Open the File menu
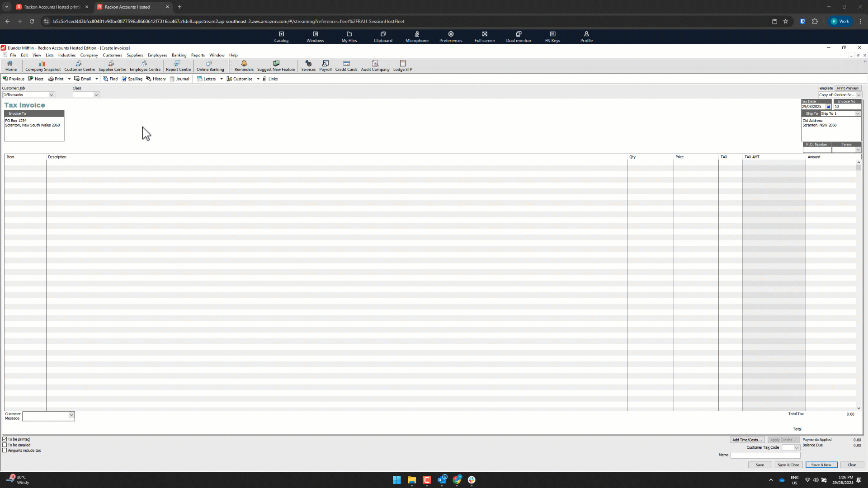This screenshot has height=488, width=868. (13, 55)
